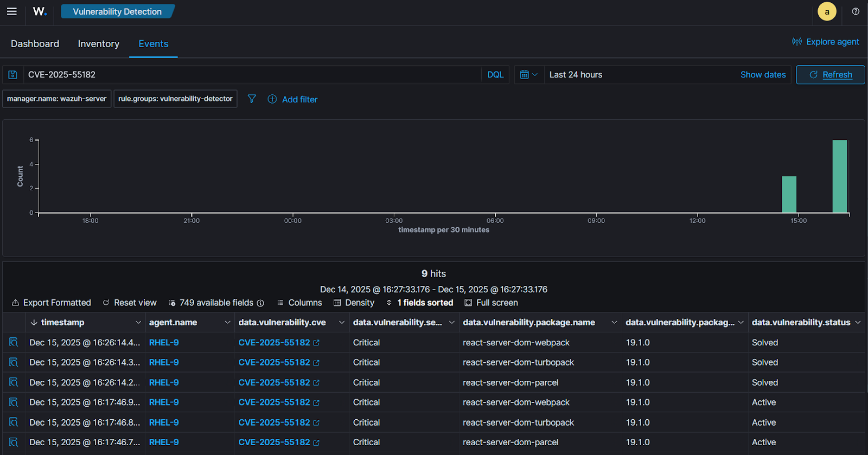This screenshot has width=868, height=455.
Task: Inspect the parcel Solved row document
Action: pos(14,382)
